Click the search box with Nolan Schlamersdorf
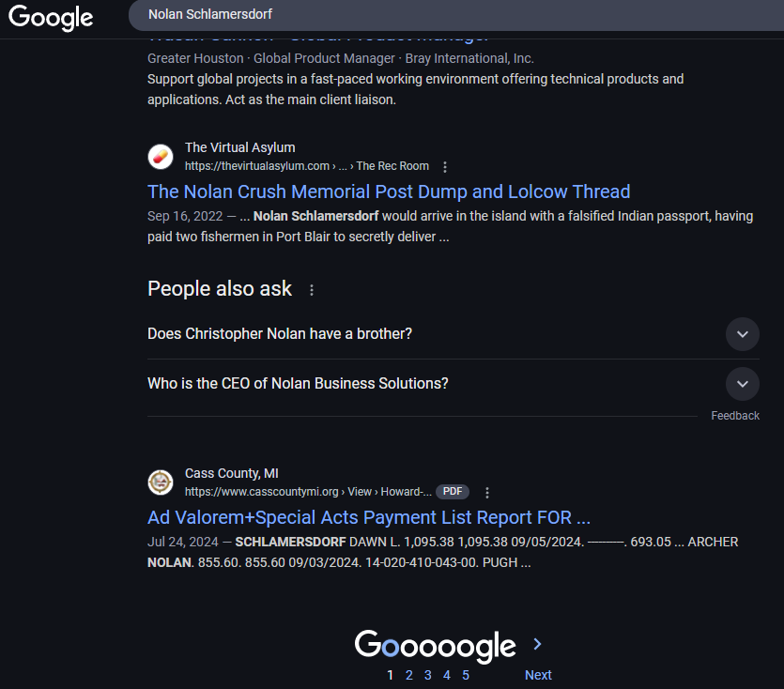This screenshot has height=689, width=784. pyautogui.click(x=456, y=15)
